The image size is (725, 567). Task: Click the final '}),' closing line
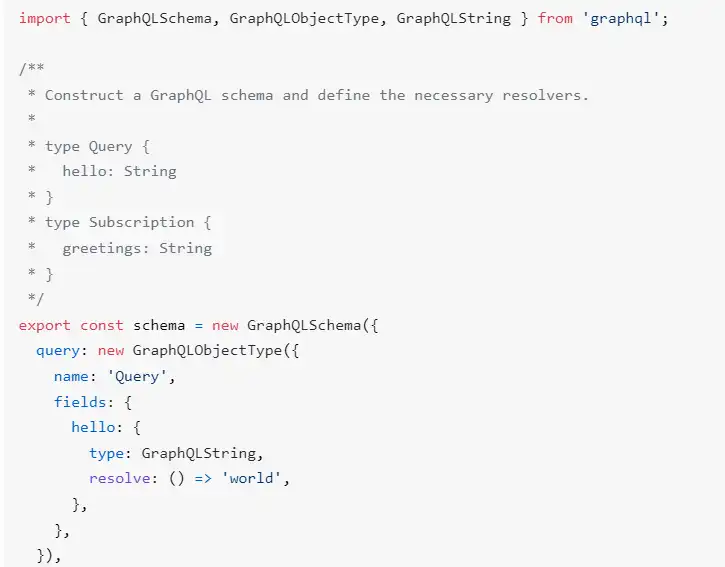49,555
